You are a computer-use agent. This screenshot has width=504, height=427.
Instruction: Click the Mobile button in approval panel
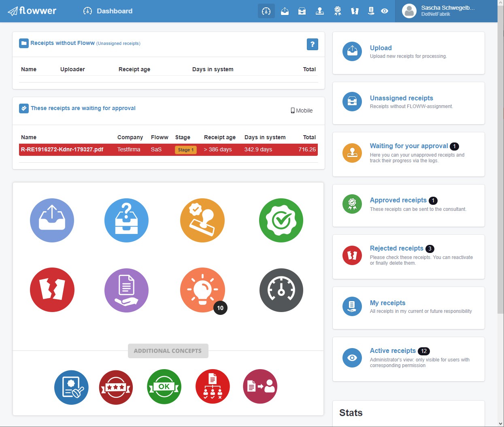click(x=302, y=110)
